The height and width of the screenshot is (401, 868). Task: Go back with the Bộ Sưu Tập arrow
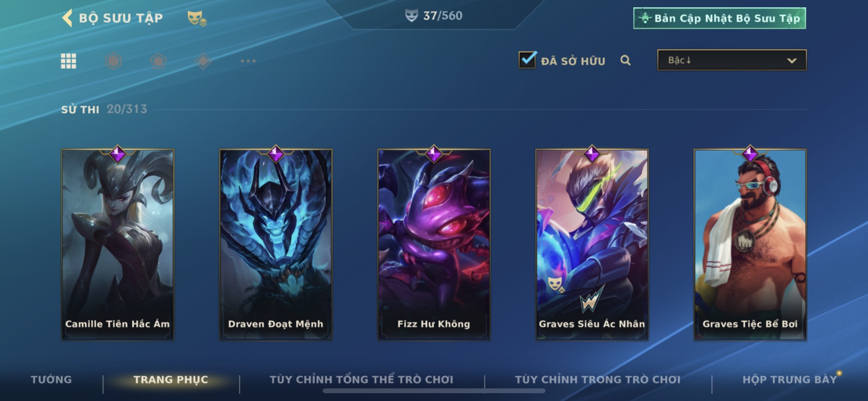[67, 18]
